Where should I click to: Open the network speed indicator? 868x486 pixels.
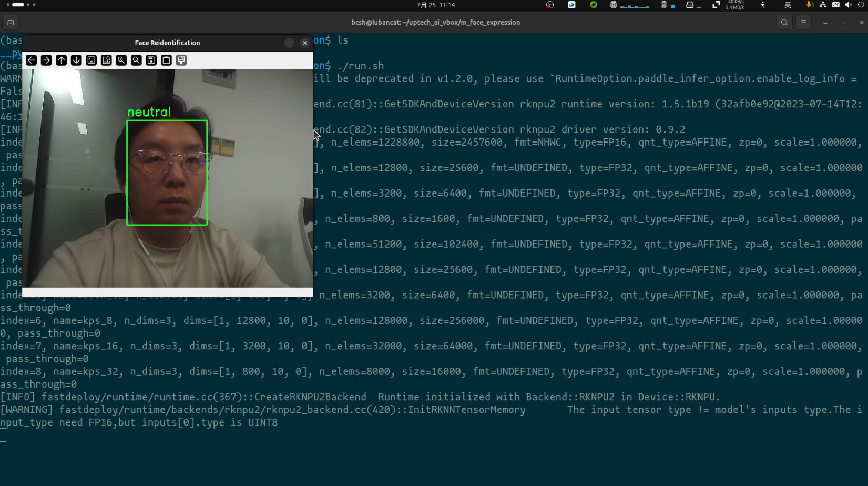(x=728, y=5)
